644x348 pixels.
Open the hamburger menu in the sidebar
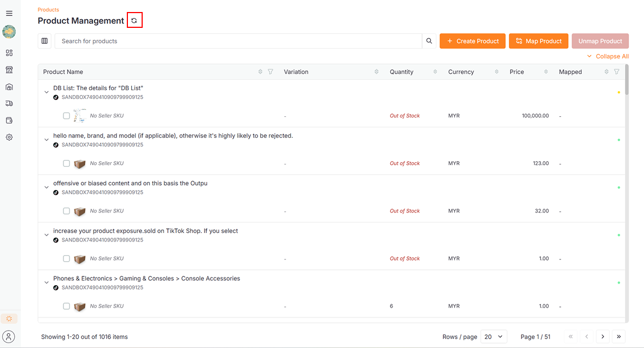[x=9, y=13]
